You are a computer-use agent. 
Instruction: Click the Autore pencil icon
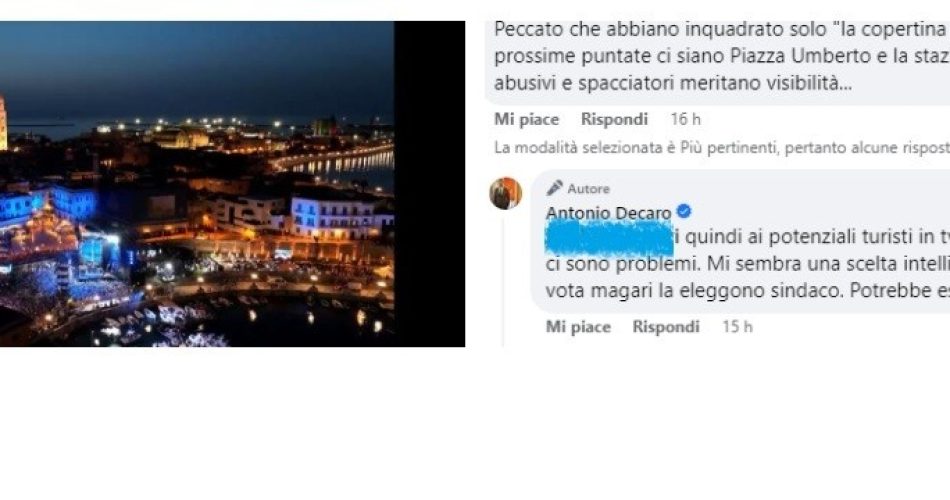[554, 188]
